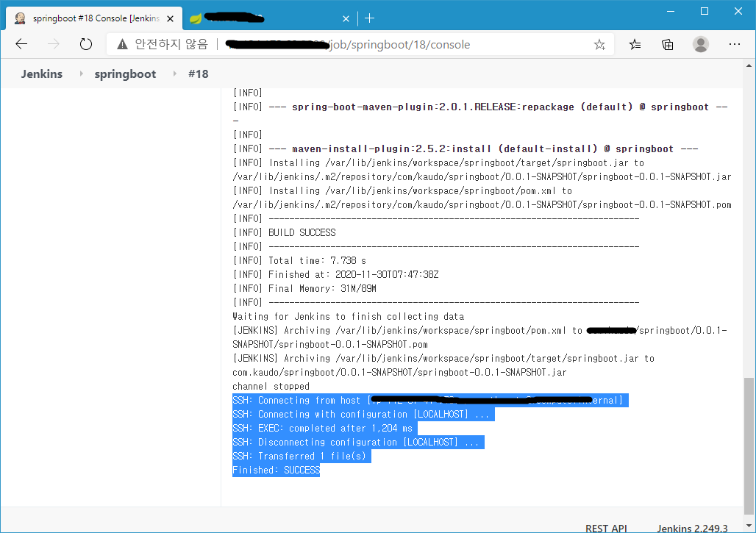756x533 pixels.
Task: Click the address bar URL field
Action: [x=360, y=44]
